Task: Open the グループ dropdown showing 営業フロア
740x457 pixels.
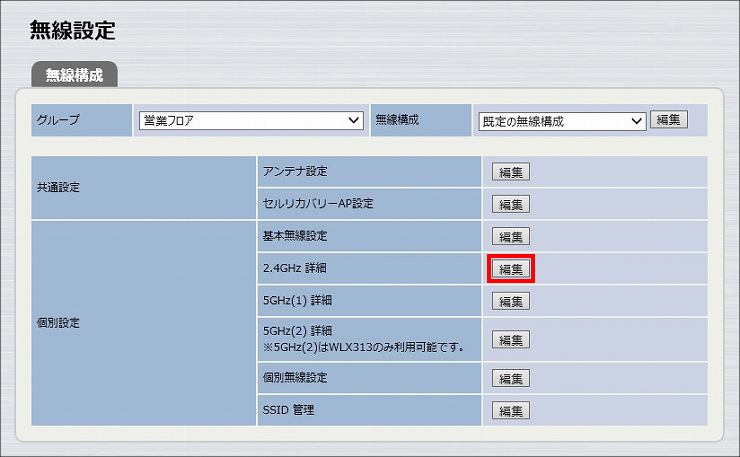Action: pos(251,120)
